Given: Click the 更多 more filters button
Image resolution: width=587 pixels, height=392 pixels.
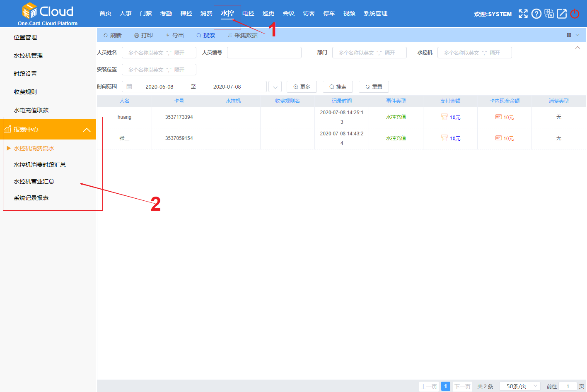Looking at the screenshot, I should click(302, 87).
